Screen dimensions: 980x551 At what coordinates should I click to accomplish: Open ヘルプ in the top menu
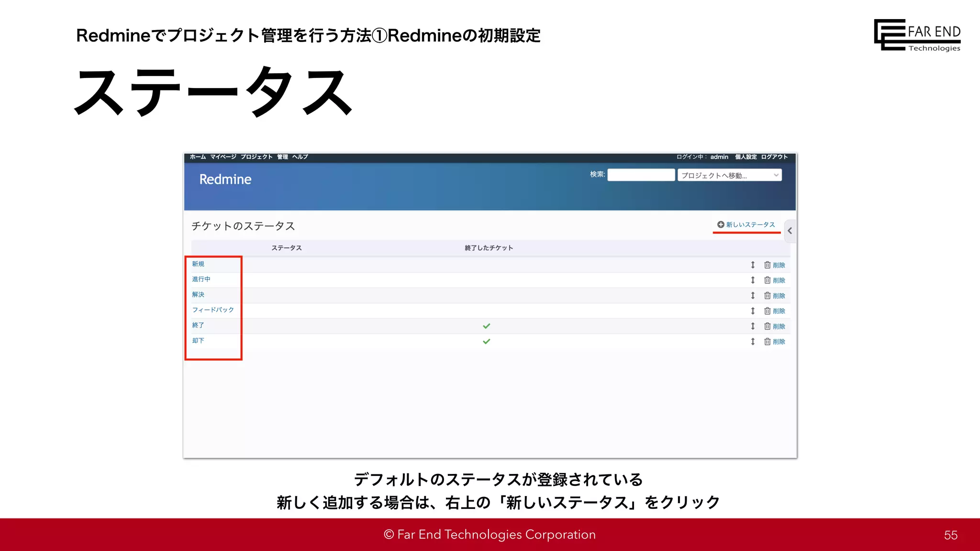pos(300,157)
